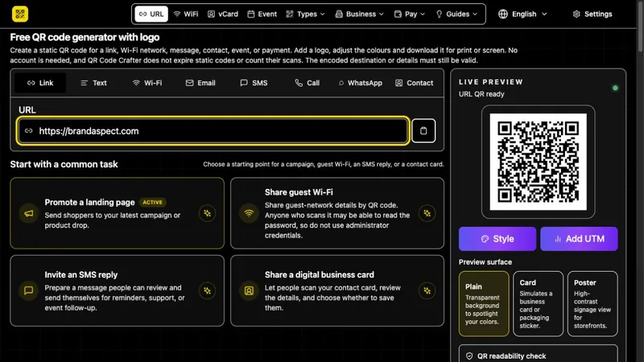Click the QR code preview image
This screenshot has width=644, height=362.
(x=538, y=162)
